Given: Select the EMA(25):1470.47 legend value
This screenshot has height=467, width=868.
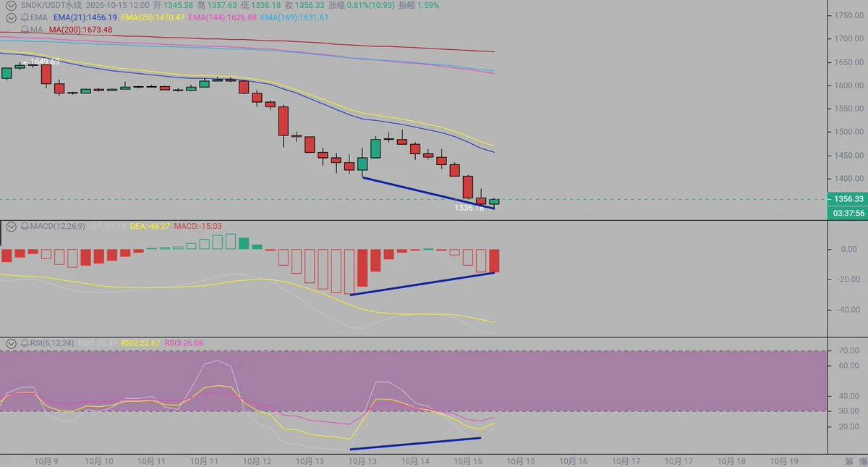Looking at the screenshot, I should tap(153, 17).
